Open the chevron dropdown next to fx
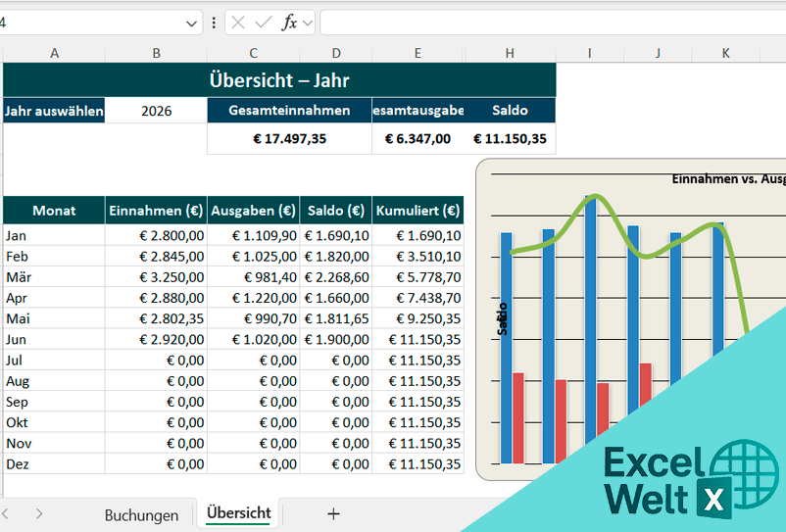Viewport: 786px width, 532px height. point(308,23)
